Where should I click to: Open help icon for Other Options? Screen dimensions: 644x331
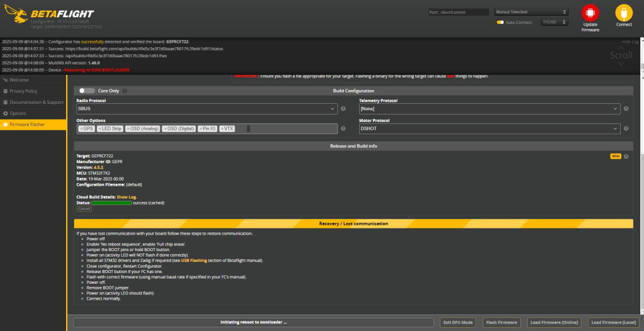coord(343,129)
